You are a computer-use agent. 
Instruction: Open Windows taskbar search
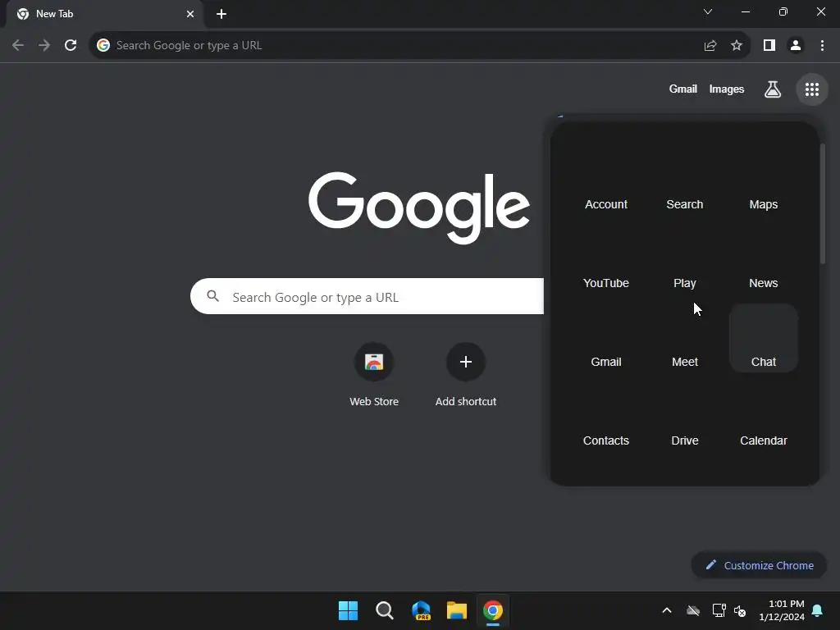(x=385, y=610)
